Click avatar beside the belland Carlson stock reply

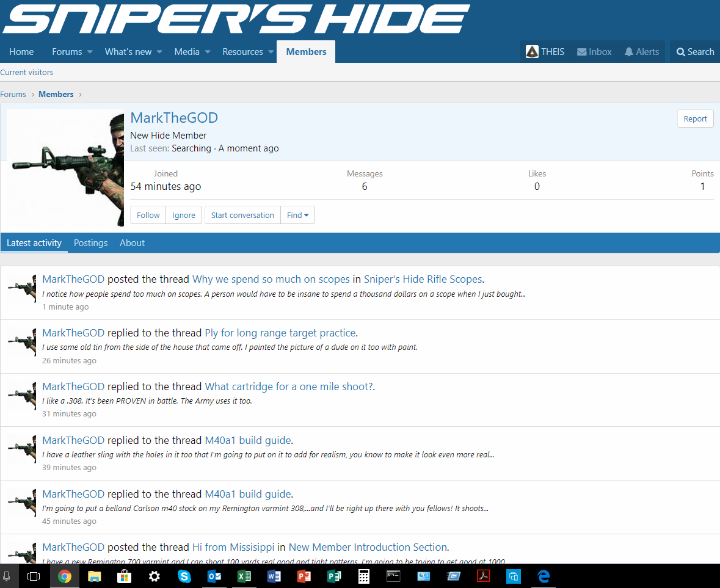(x=22, y=503)
